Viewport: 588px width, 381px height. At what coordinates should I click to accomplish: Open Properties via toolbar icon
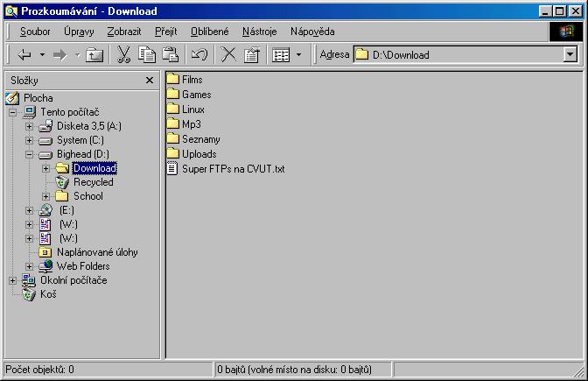[x=252, y=55]
